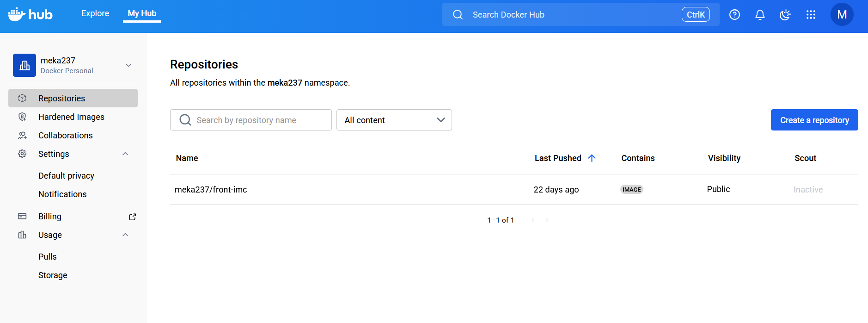868x323 pixels.
Task: Switch to the Explore tab
Action: [95, 13]
